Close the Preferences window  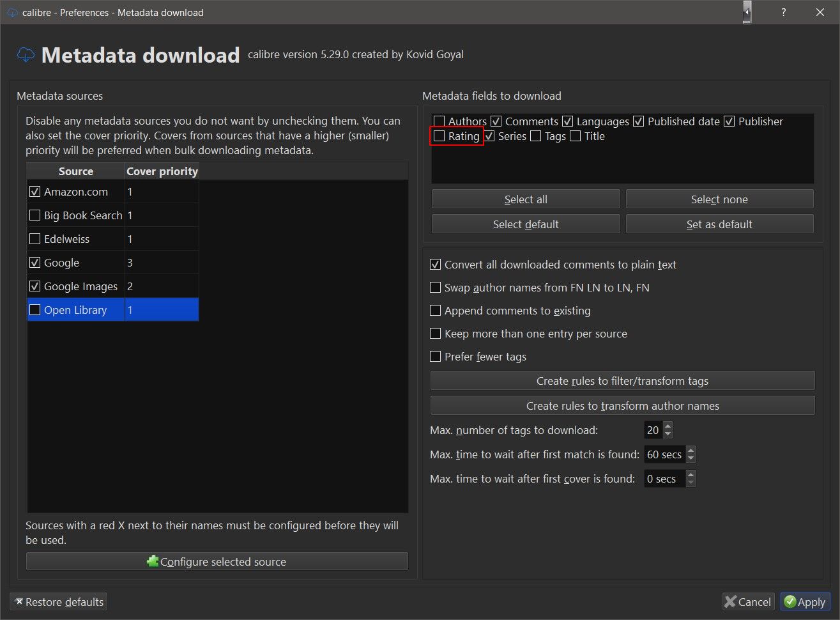[x=820, y=12]
